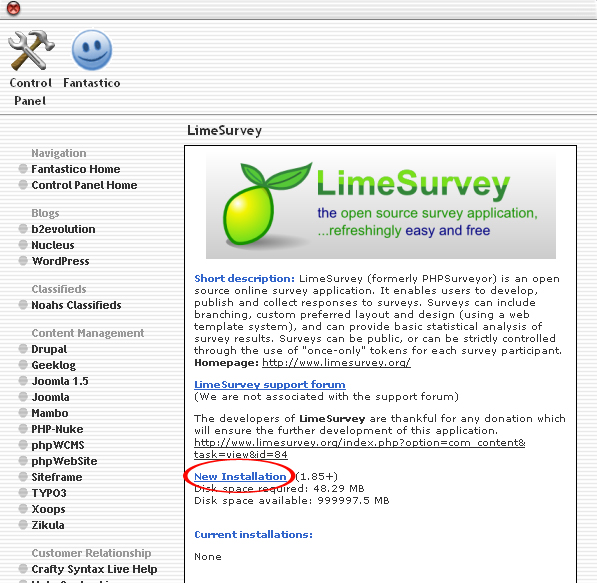Click the bullet icon beside Drupal

pyautogui.click(x=23, y=349)
